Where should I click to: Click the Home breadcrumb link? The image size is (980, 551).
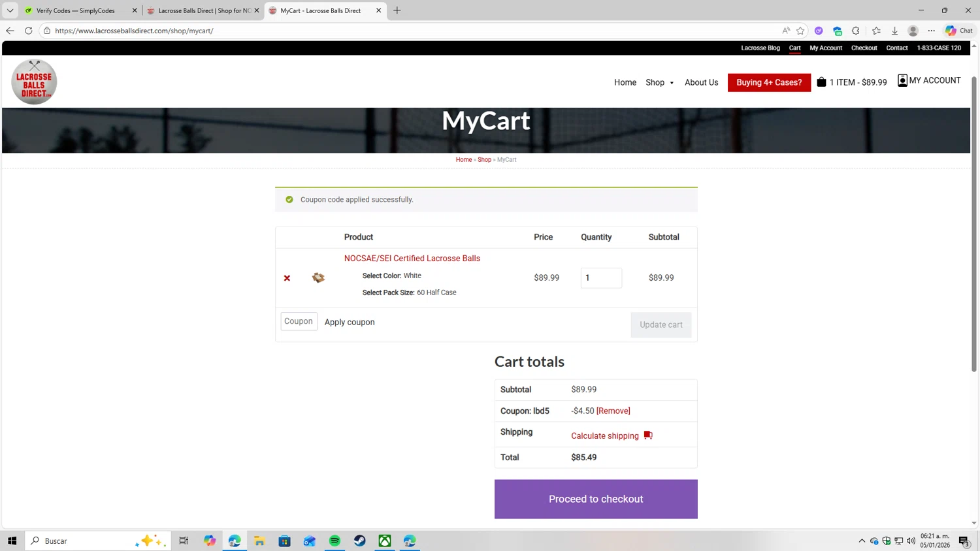pyautogui.click(x=464, y=159)
